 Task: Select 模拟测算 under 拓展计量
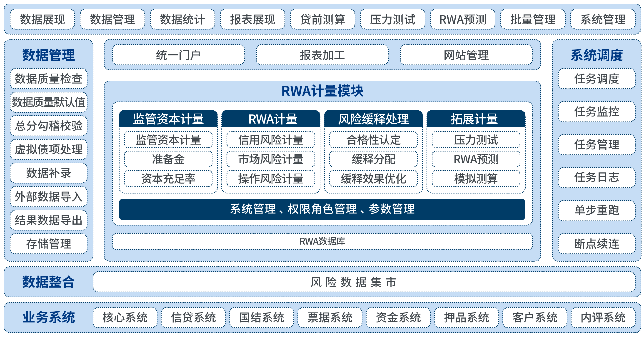(x=476, y=179)
